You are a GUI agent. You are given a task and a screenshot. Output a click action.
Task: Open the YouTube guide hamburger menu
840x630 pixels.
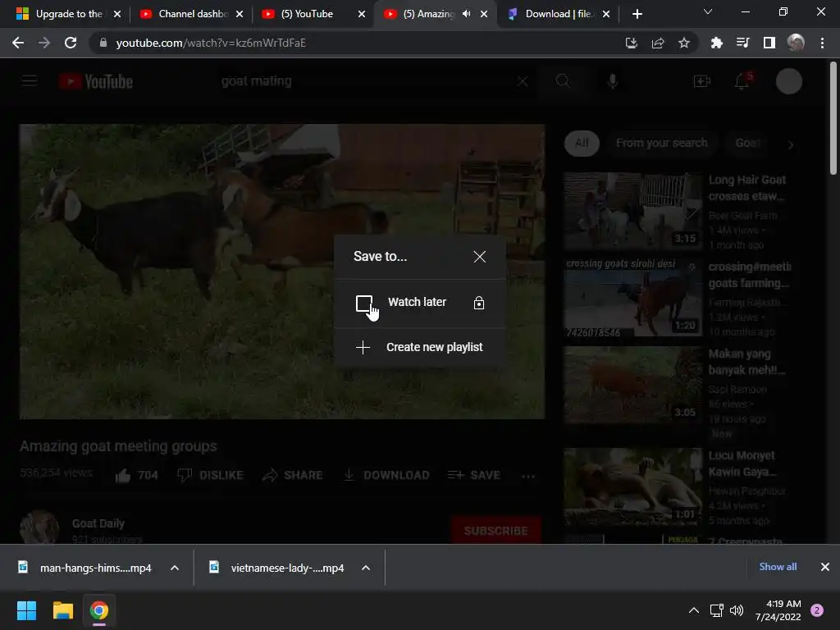click(30, 81)
